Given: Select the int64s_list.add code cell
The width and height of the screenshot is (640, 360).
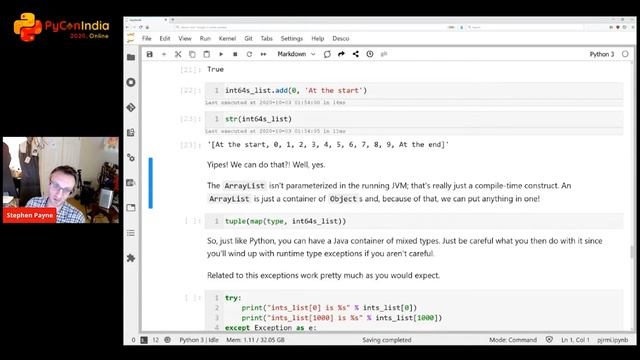Looking at the screenshot, I should (414, 91).
